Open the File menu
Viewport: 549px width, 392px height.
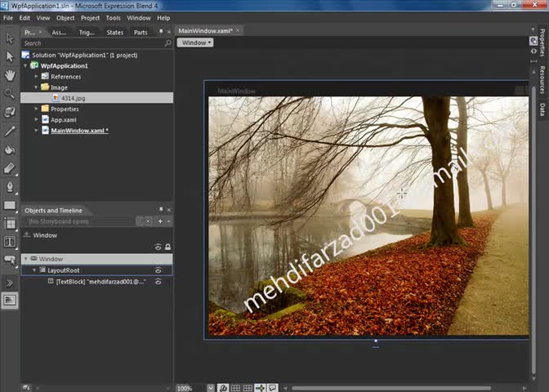[7, 18]
